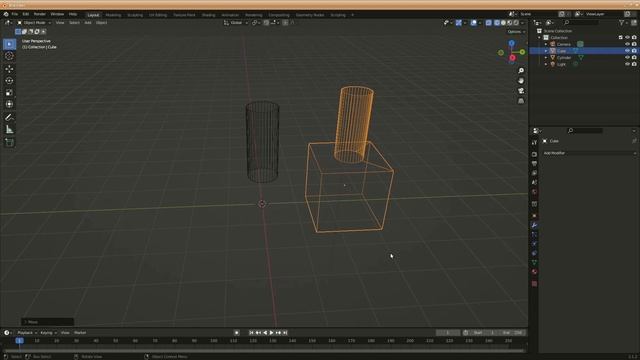Screen dimensions: 640x360
Task: Open the Playback dropdown in timeline
Action: pos(27,333)
